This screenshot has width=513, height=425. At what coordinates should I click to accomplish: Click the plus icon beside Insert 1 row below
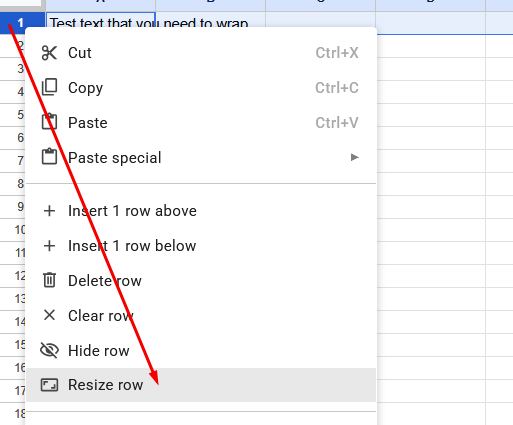coord(49,246)
